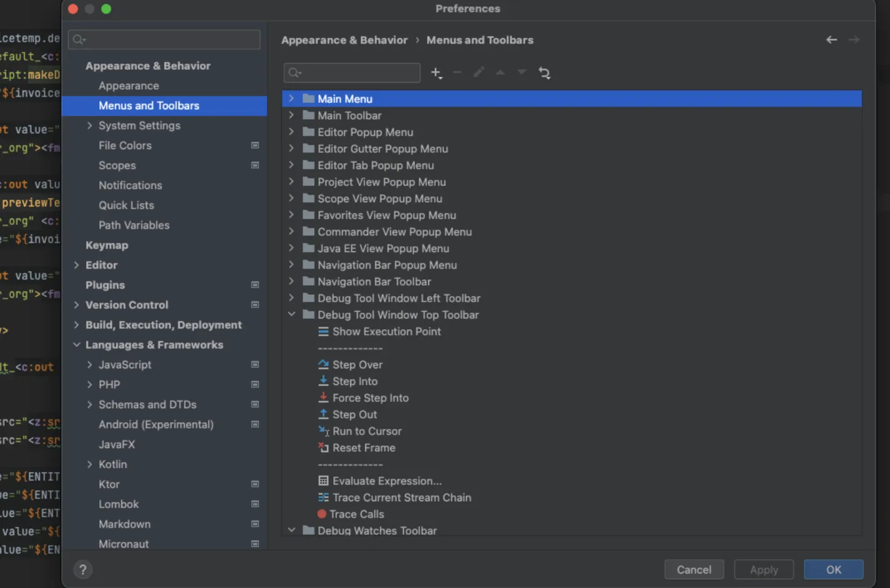Select the Editor Popup Menu tree item
890x588 pixels.
click(x=365, y=132)
